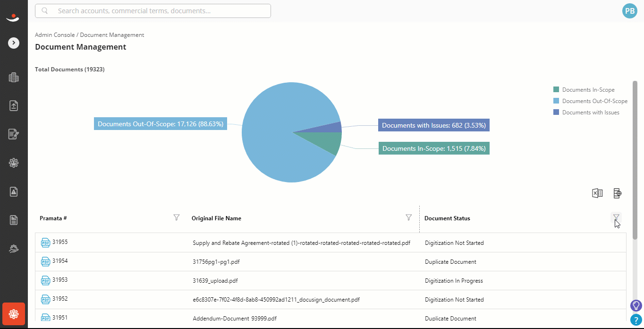Viewport: 644px width, 329px height.
Task: Click the column chooser icon beside Excel
Action: pyautogui.click(x=617, y=193)
